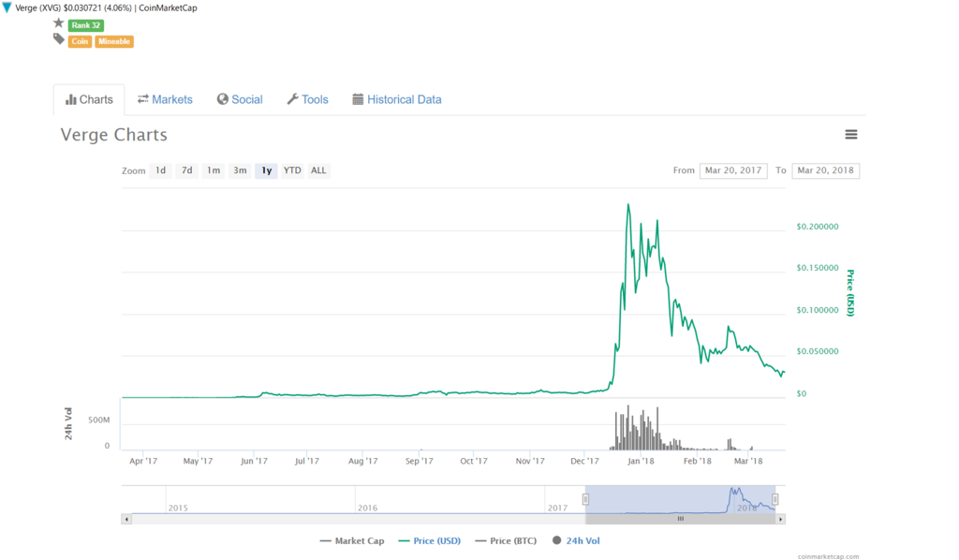Click the wrench icon on Tools tab
This screenshot has height=560, width=959.
(292, 99)
